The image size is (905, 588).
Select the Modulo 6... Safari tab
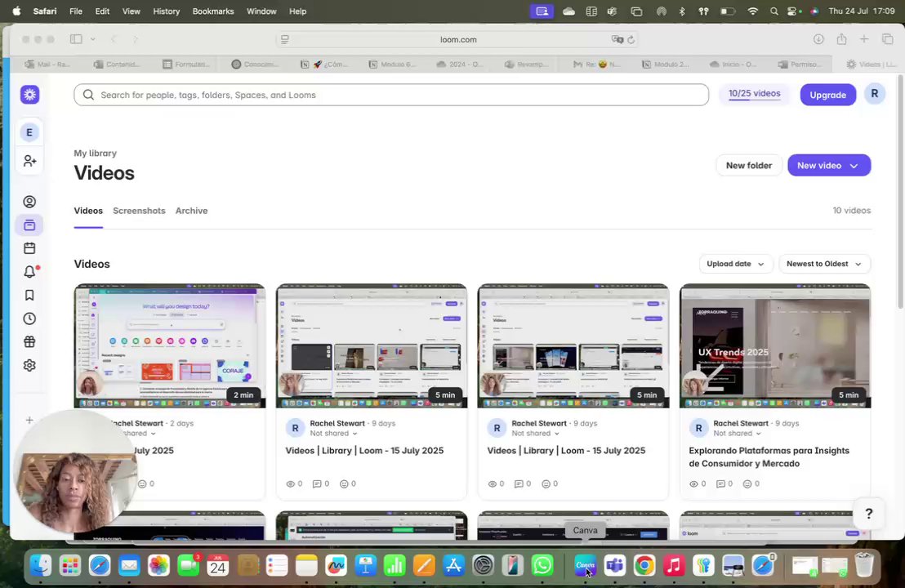tap(392, 64)
